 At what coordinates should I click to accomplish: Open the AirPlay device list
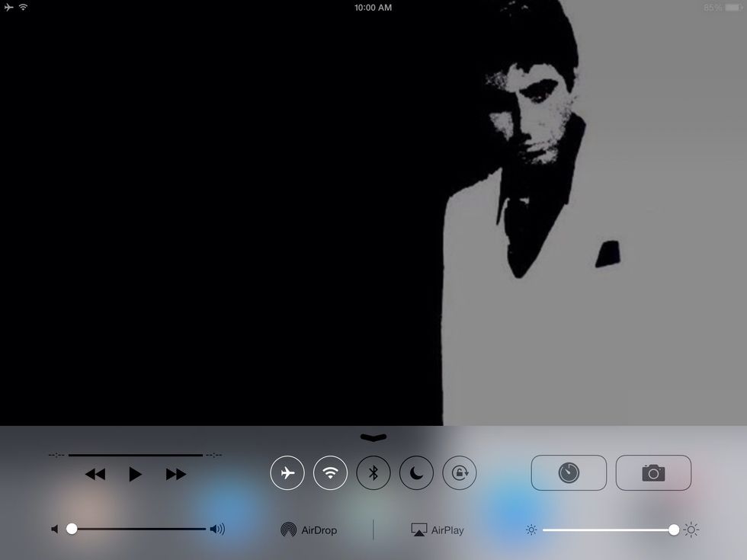point(438,530)
